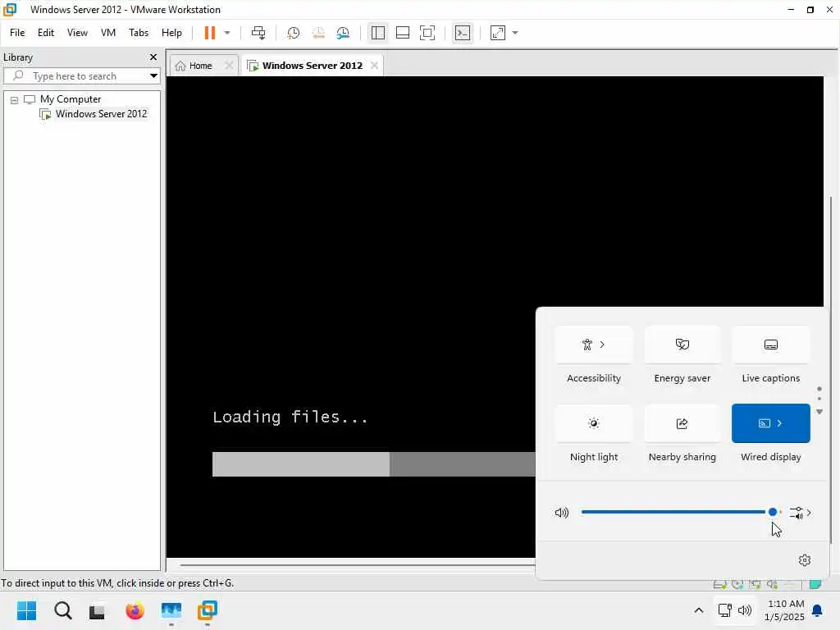Screen dimensions: 840x630
Task: Open the View menu
Action: (x=77, y=33)
